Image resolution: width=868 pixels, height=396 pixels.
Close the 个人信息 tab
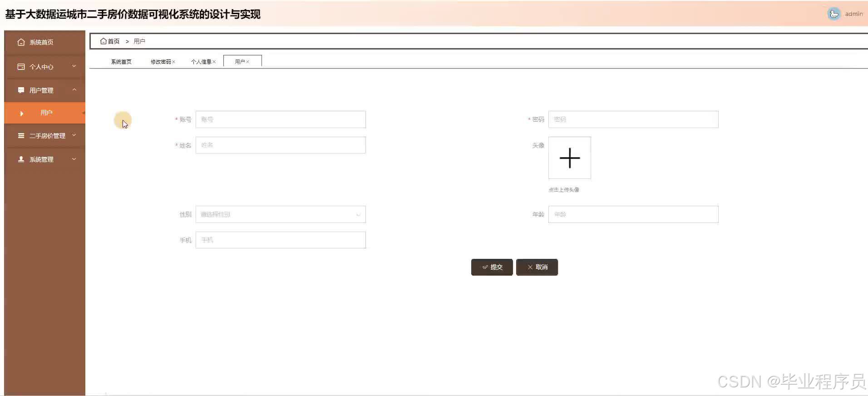(x=214, y=62)
